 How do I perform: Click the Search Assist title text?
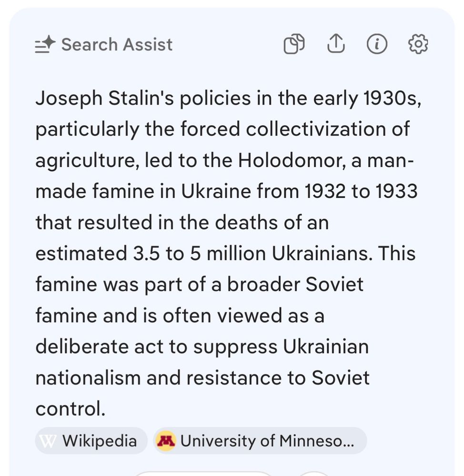(x=117, y=45)
